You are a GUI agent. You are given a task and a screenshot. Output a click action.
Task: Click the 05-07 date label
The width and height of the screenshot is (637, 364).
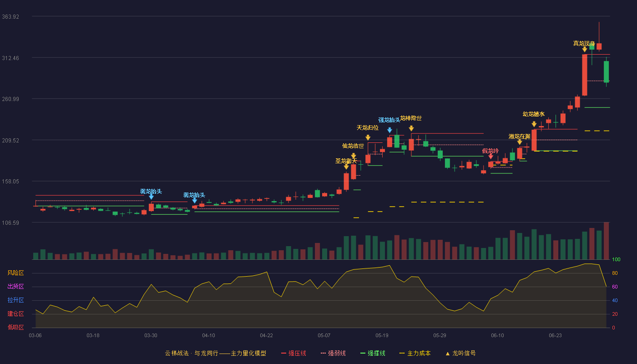coord(324,335)
